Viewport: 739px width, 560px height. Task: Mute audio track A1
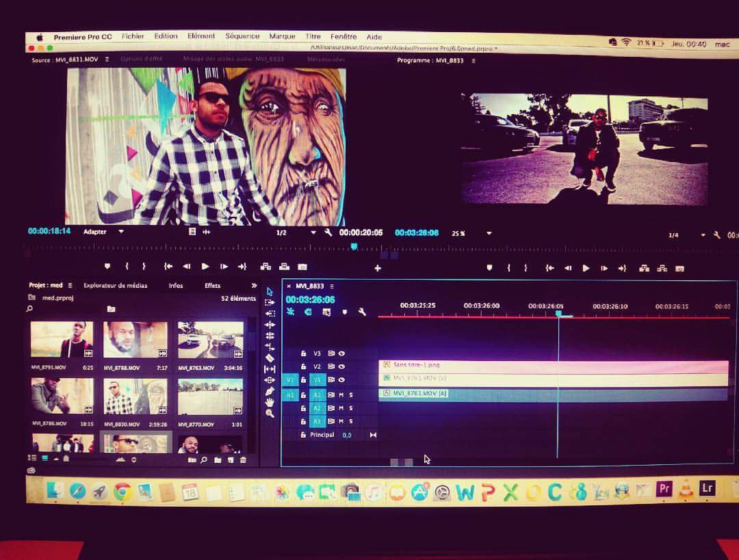pos(341,395)
